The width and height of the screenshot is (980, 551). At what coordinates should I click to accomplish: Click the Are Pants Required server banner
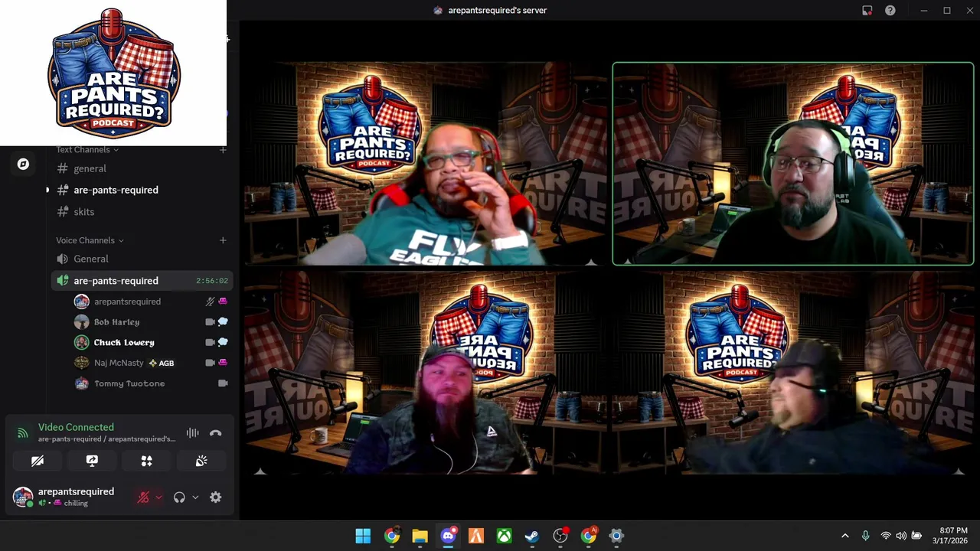coord(113,73)
